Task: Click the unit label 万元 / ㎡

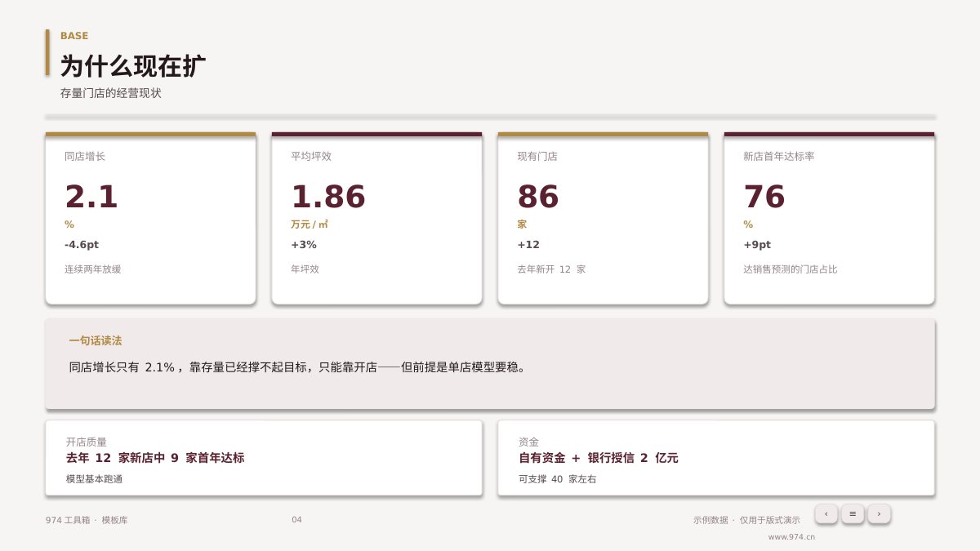Action: coord(310,224)
